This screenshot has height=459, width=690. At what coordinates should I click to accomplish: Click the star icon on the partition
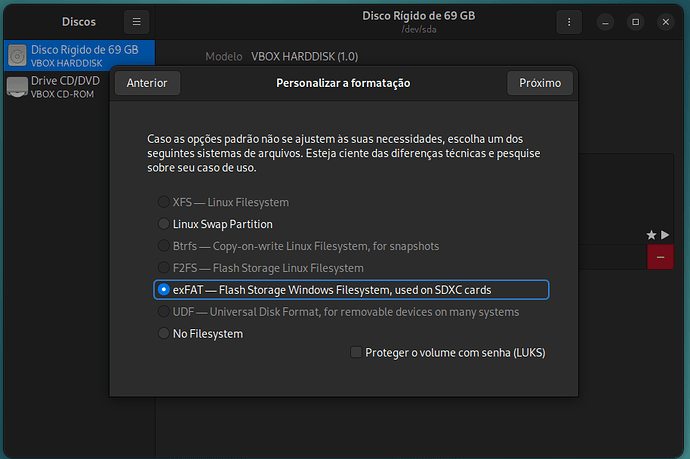[x=651, y=234]
